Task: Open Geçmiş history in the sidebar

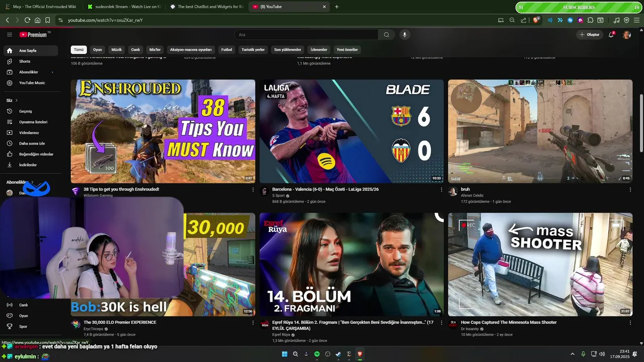Action: [x=30, y=111]
